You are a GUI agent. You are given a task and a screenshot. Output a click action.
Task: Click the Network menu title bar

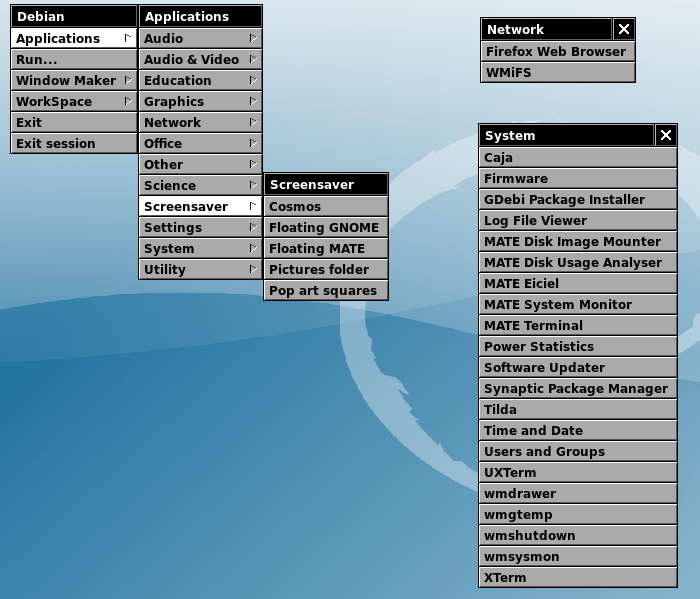click(547, 29)
